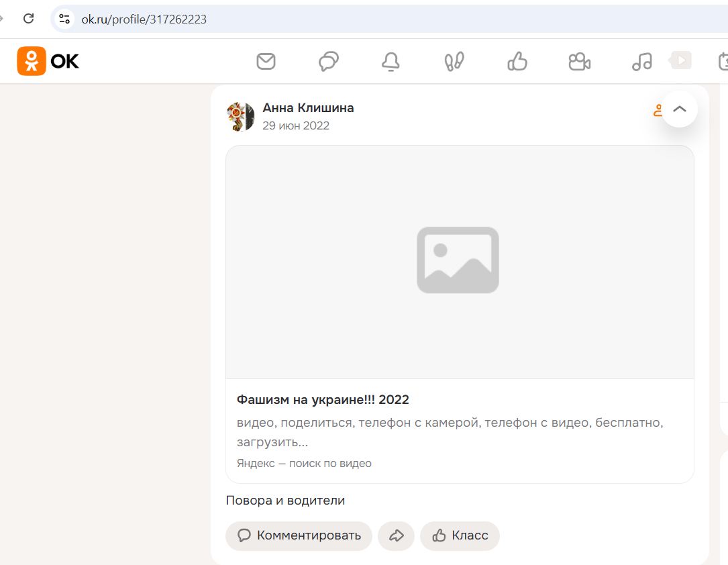Open notifications with the bell icon

pyautogui.click(x=391, y=61)
